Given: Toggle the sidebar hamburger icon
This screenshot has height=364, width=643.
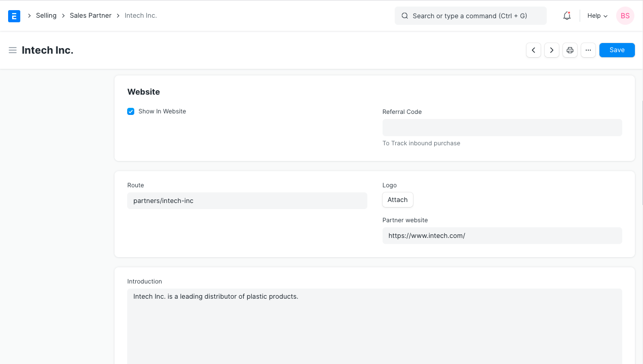Looking at the screenshot, I should (x=13, y=50).
